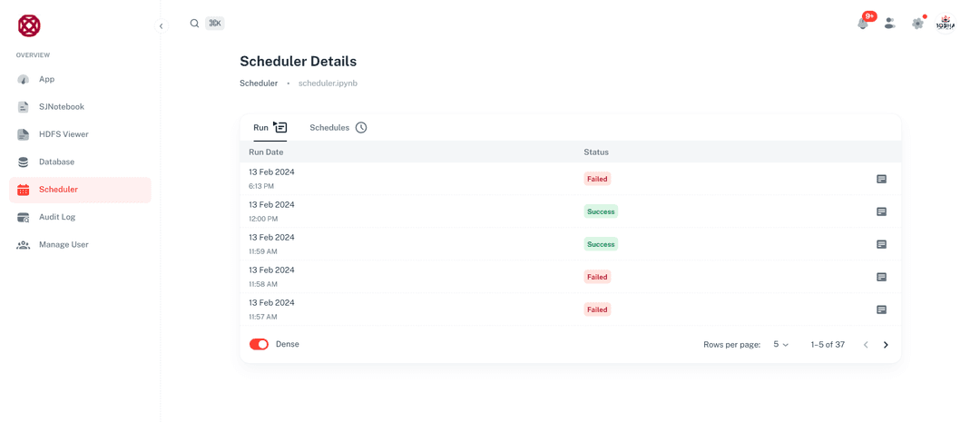Go to the next page of runs
The width and height of the screenshot is (980, 422).
[x=886, y=345]
